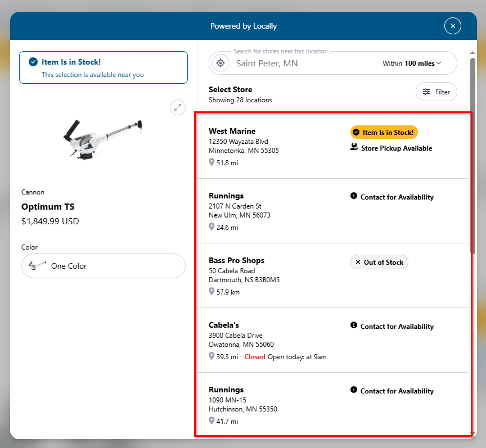This screenshot has height=448, width=486.
Task: Click the Item Is in Stock badge
Action: 384,133
